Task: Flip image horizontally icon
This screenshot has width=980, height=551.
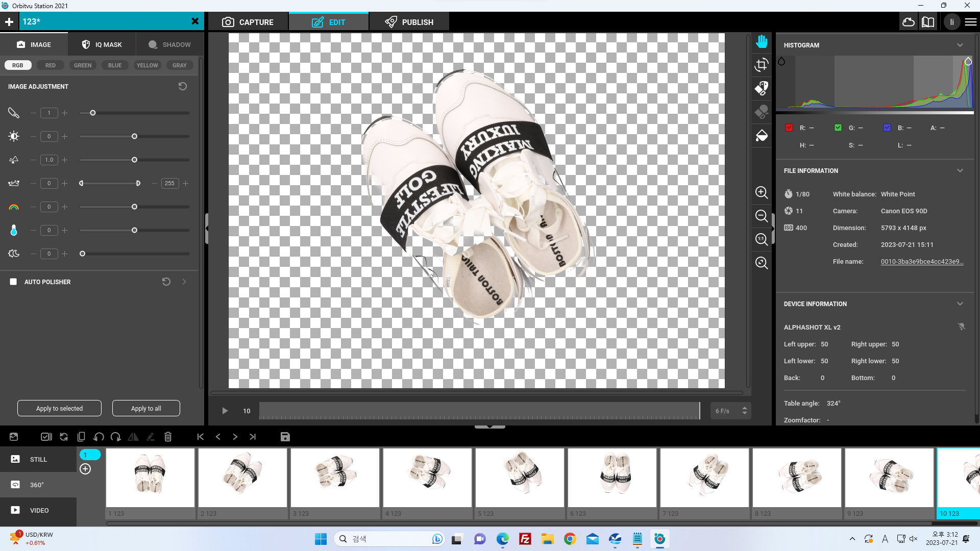Action: 133,437
